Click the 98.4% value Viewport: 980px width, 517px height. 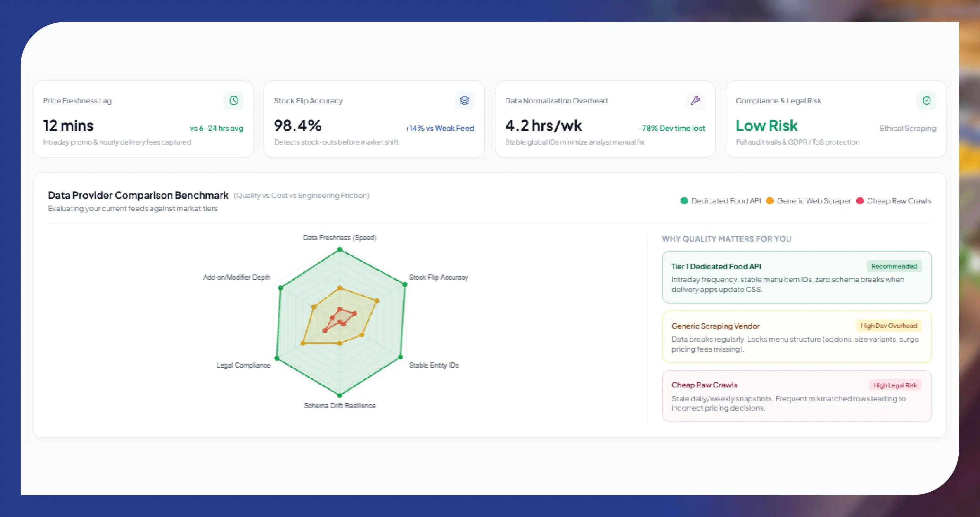(298, 125)
